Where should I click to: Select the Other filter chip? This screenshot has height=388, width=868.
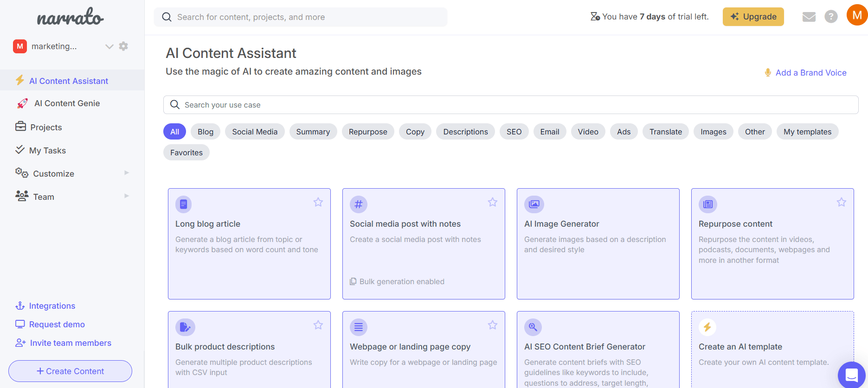(755, 132)
